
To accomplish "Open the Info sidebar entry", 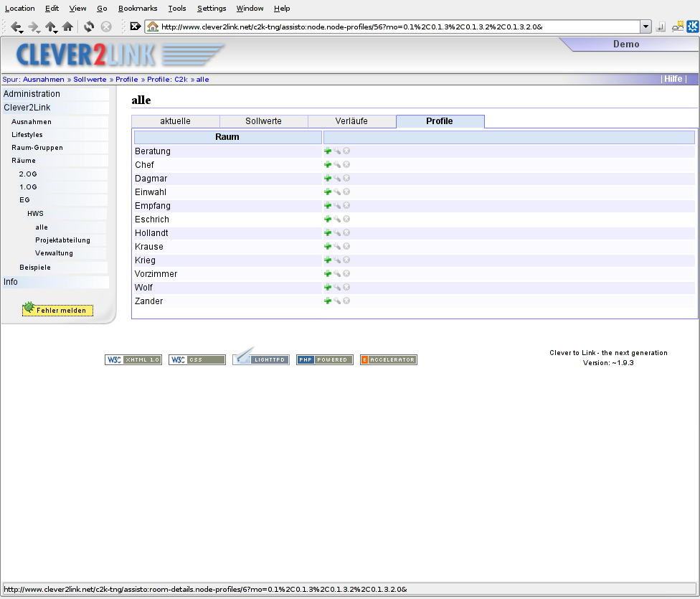I will coord(11,282).
